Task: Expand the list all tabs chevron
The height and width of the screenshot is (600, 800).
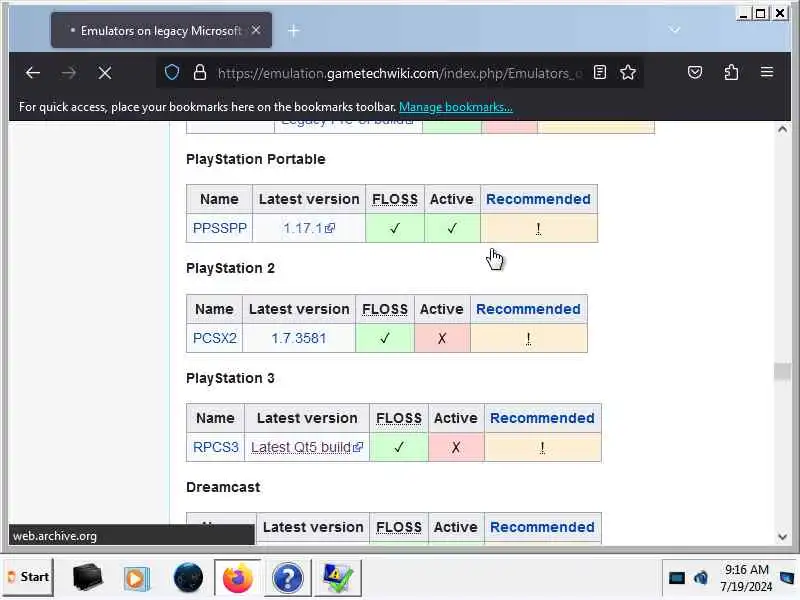Action: pos(675,30)
